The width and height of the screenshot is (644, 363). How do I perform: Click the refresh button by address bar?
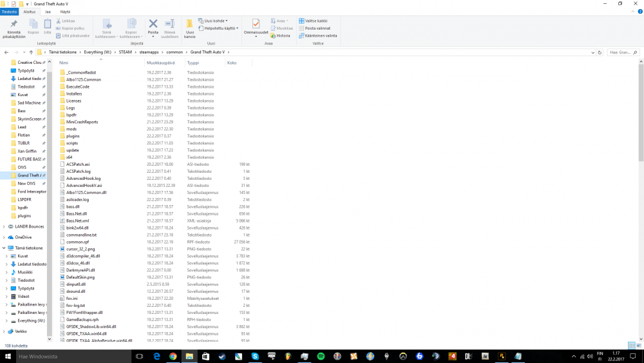point(600,53)
